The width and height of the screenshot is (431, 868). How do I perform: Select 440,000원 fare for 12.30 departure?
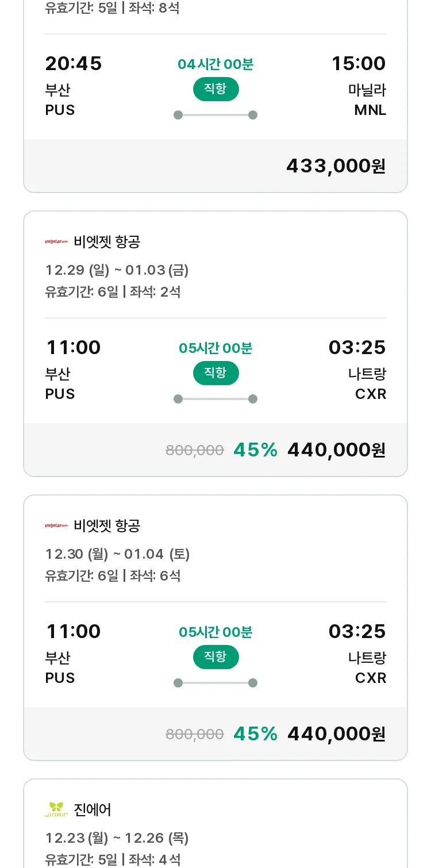point(336,733)
